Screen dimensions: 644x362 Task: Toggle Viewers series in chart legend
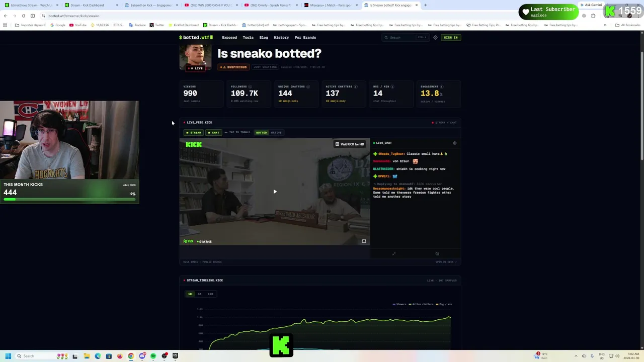pos(400,304)
